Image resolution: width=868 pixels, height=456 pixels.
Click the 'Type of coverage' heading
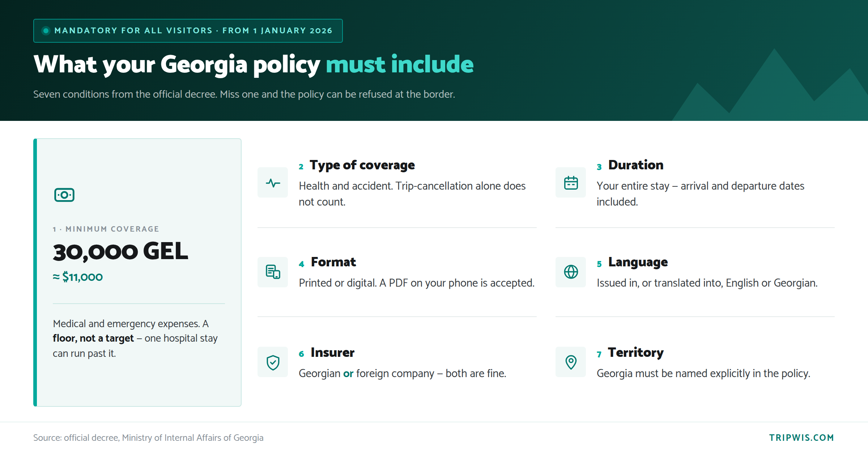pyautogui.click(x=362, y=165)
